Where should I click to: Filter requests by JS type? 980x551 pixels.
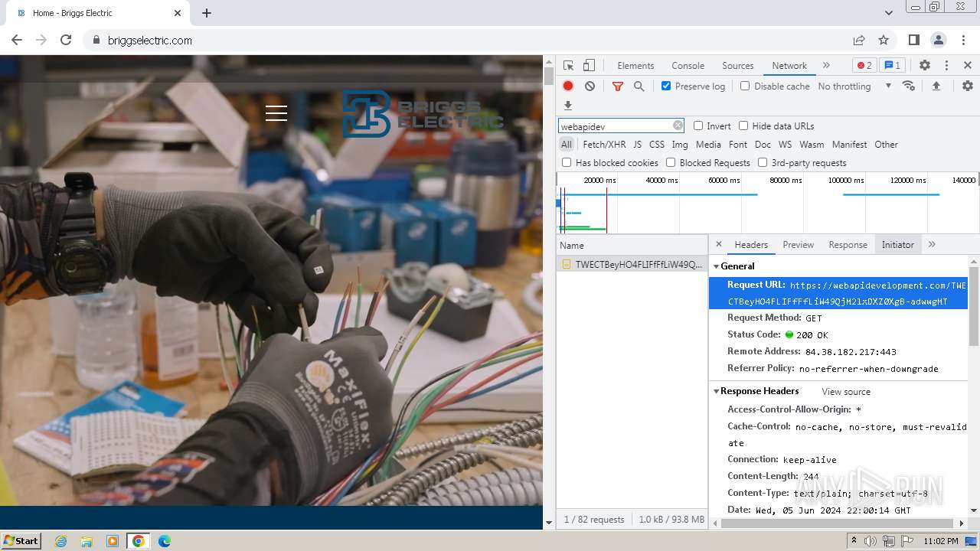[x=637, y=145]
